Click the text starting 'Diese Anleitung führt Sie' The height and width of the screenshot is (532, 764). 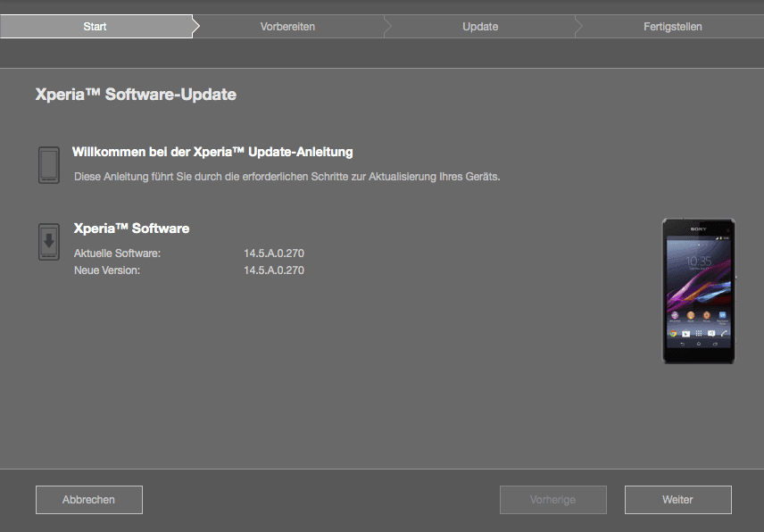tap(287, 177)
